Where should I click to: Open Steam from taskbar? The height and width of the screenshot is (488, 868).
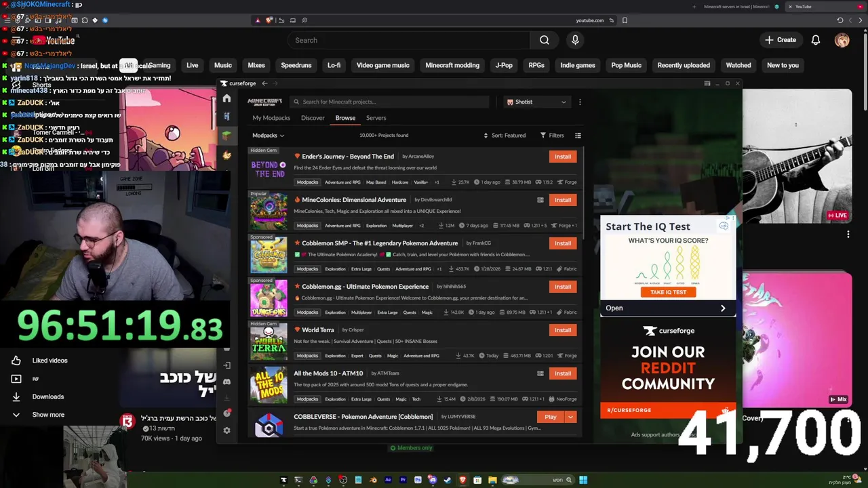click(x=448, y=480)
